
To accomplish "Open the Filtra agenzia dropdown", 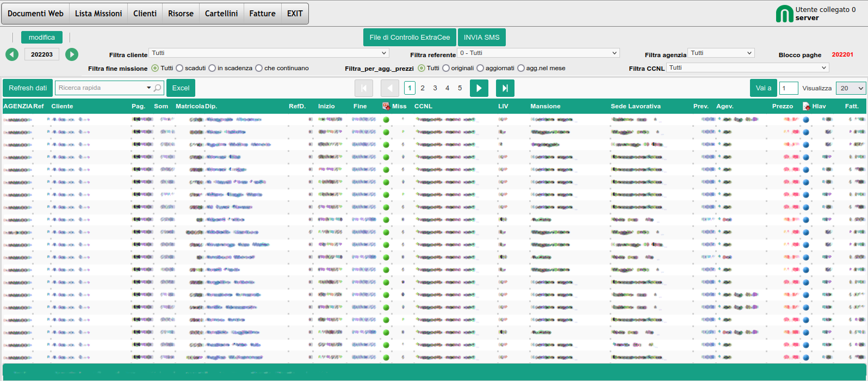I will pos(721,53).
